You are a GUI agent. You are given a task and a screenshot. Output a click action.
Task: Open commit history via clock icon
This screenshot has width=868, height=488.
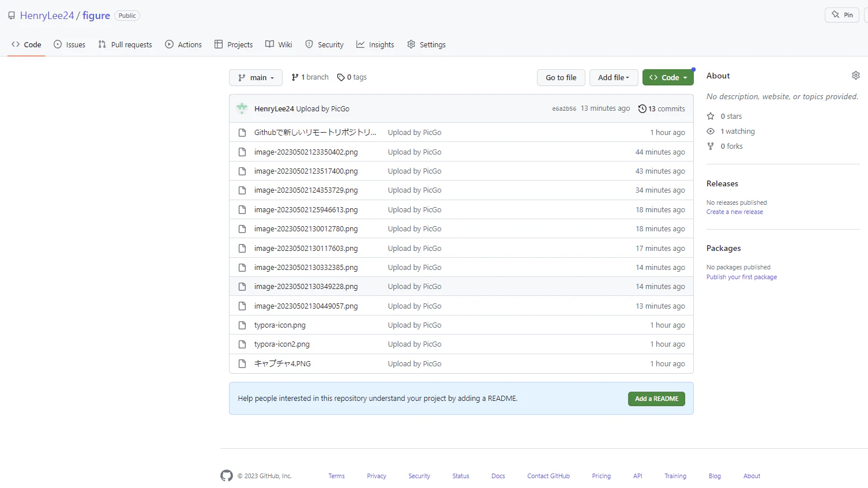pos(642,108)
